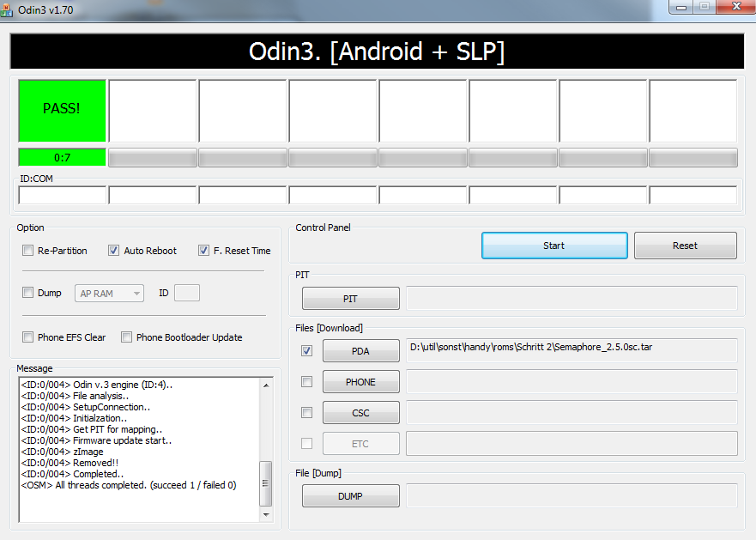
Task: Click the Odin3 app icon in title bar
Action: pyautogui.click(x=6, y=10)
